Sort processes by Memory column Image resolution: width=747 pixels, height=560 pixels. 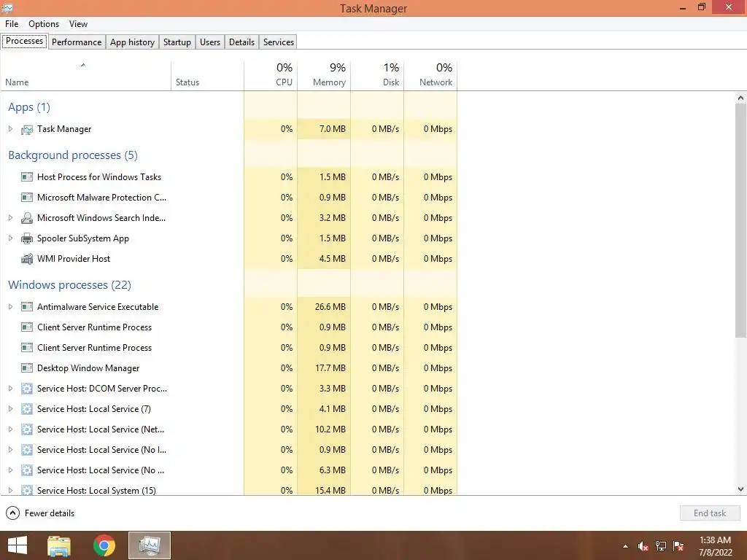324,76
